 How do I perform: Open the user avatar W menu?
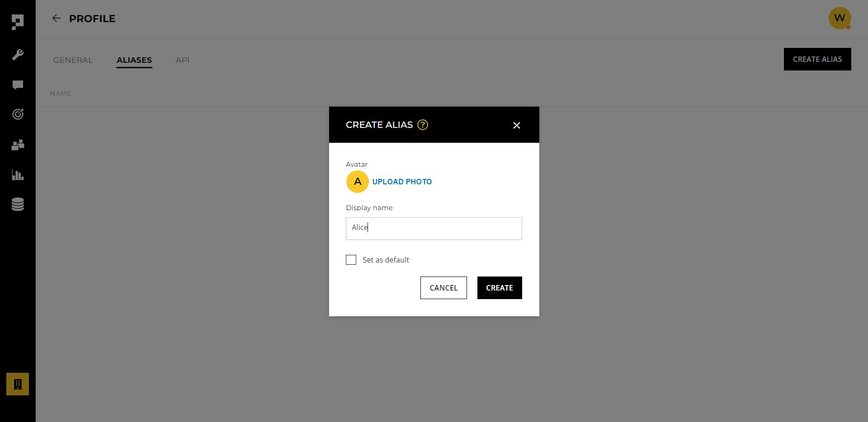pyautogui.click(x=840, y=18)
